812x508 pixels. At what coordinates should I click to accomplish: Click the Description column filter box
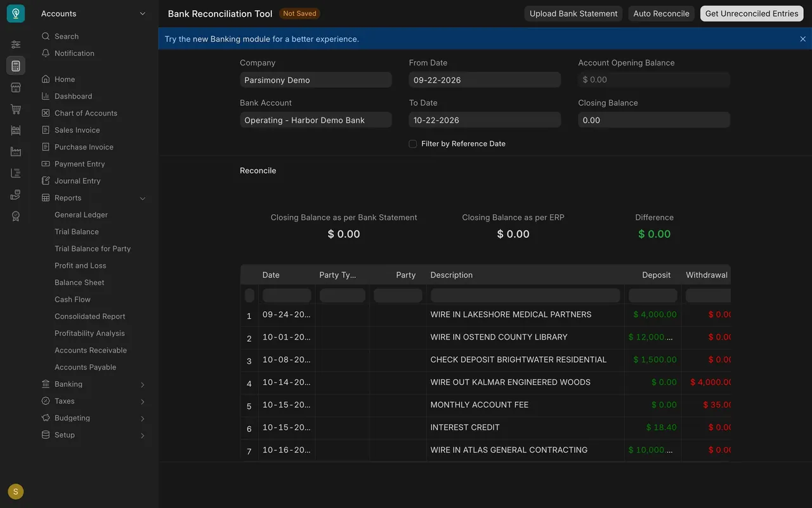(525, 295)
